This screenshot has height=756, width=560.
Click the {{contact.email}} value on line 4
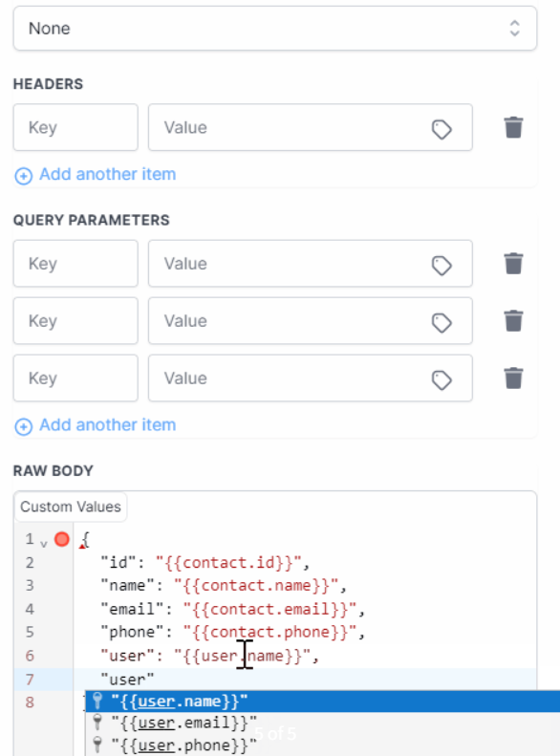pyautogui.click(x=269, y=609)
